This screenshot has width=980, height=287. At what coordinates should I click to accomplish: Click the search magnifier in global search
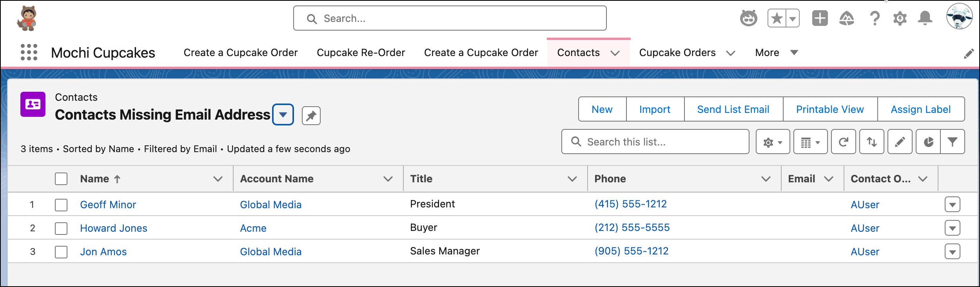312,19
